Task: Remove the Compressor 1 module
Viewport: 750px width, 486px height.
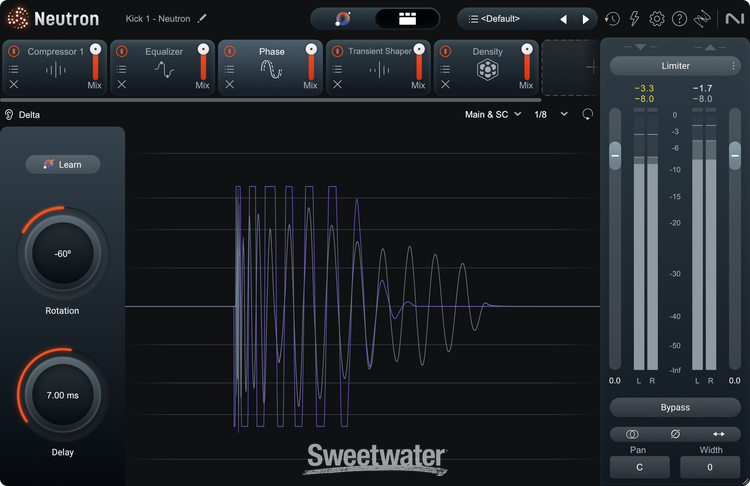Action: pos(14,84)
